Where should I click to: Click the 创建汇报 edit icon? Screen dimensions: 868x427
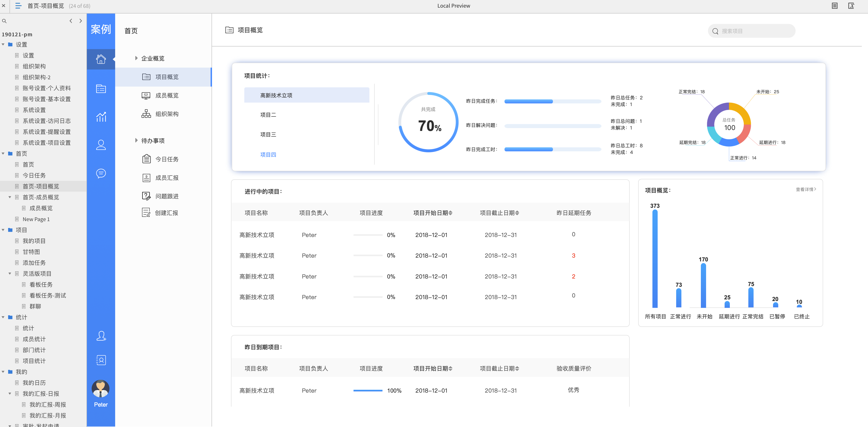pyautogui.click(x=146, y=213)
